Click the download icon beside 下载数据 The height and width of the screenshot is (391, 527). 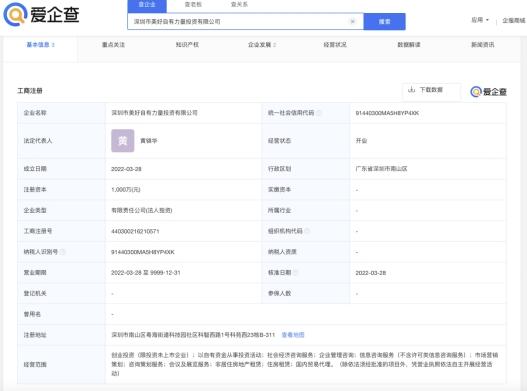411,90
